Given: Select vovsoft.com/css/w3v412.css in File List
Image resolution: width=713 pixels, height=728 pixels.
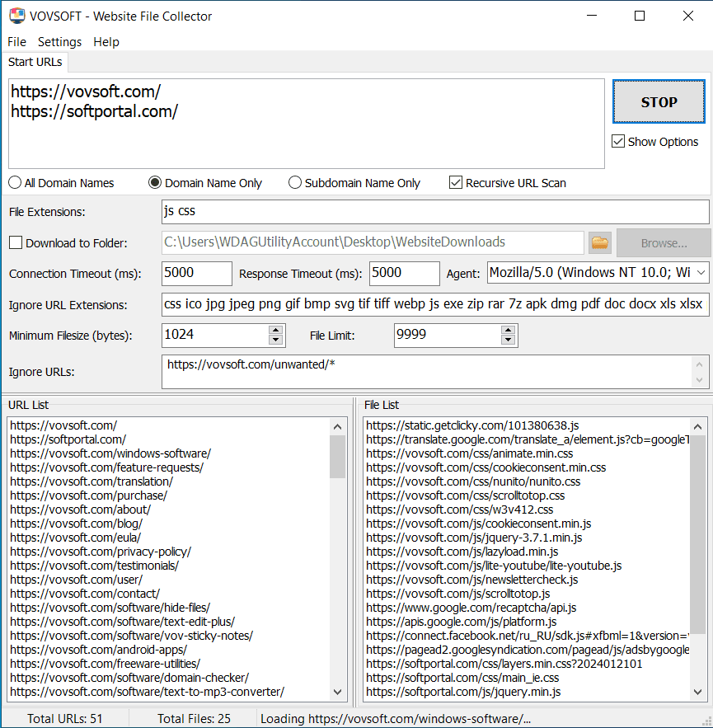Looking at the screenshot, I should pyautogui.click(x=460, y=510).
